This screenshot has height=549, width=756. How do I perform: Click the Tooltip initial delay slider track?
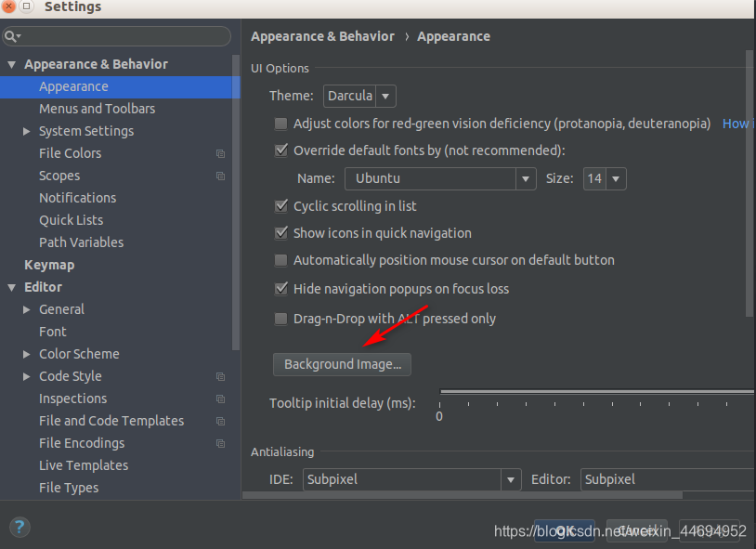(596, 392)
